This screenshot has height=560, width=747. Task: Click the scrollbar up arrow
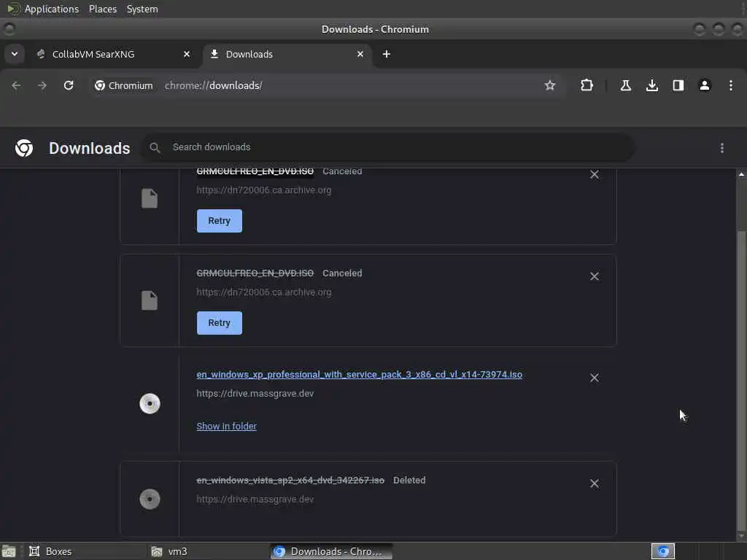741,174
